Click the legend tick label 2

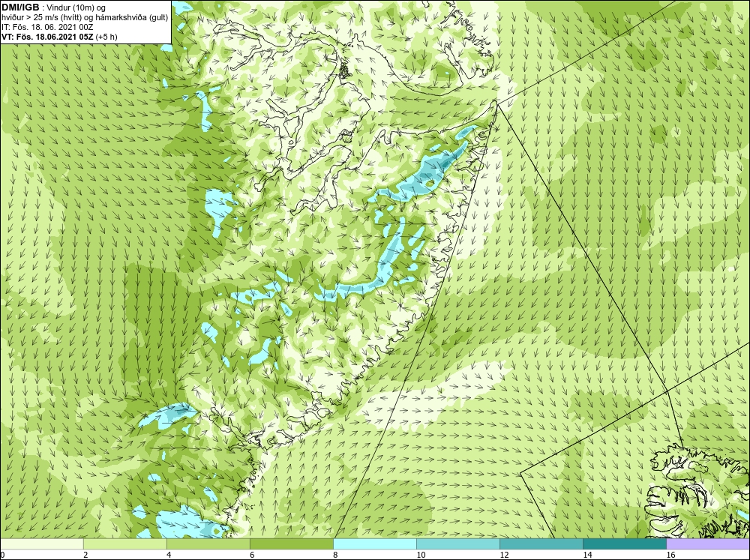pos(85,555)
